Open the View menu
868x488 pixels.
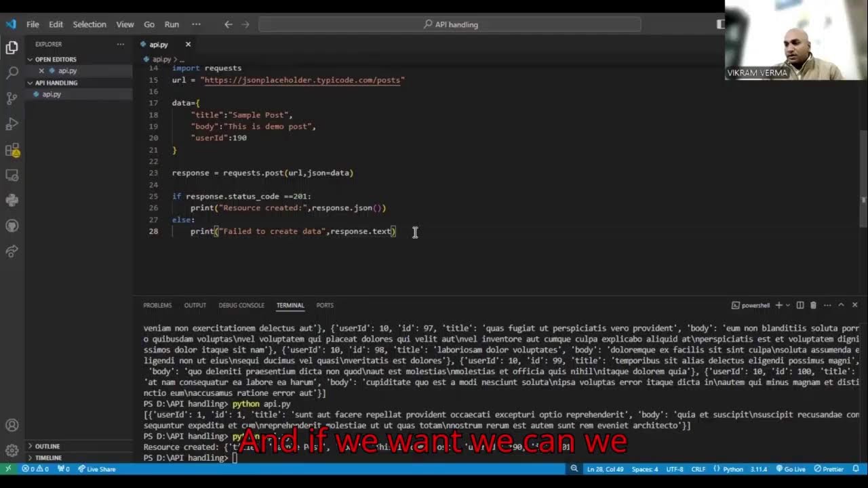click(x=125, y=24)
